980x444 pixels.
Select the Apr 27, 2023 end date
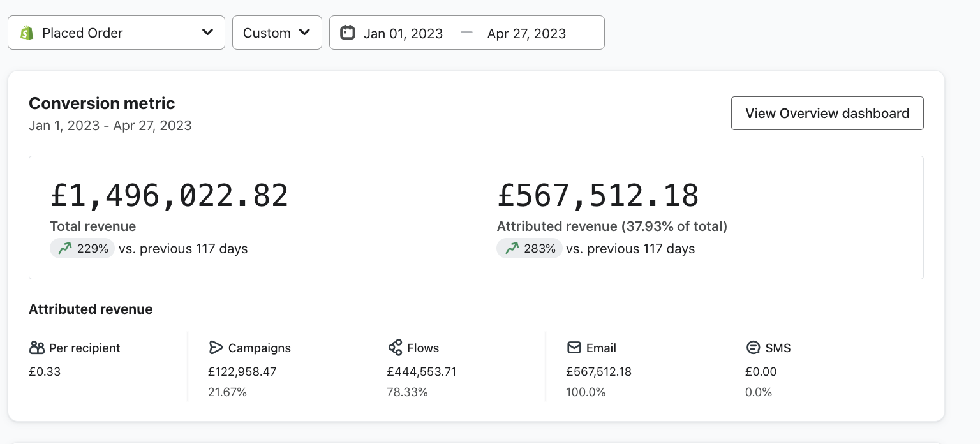pyautogui.click(x=526, y=33)
